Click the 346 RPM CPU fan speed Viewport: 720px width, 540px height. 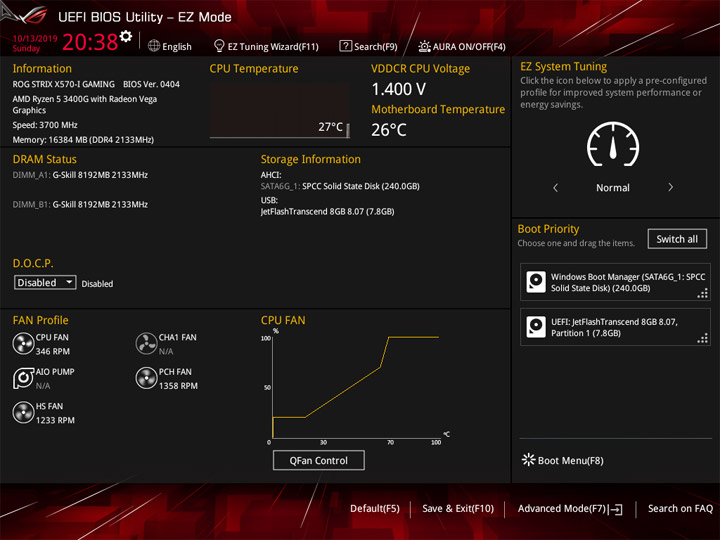tap(53, 351)
